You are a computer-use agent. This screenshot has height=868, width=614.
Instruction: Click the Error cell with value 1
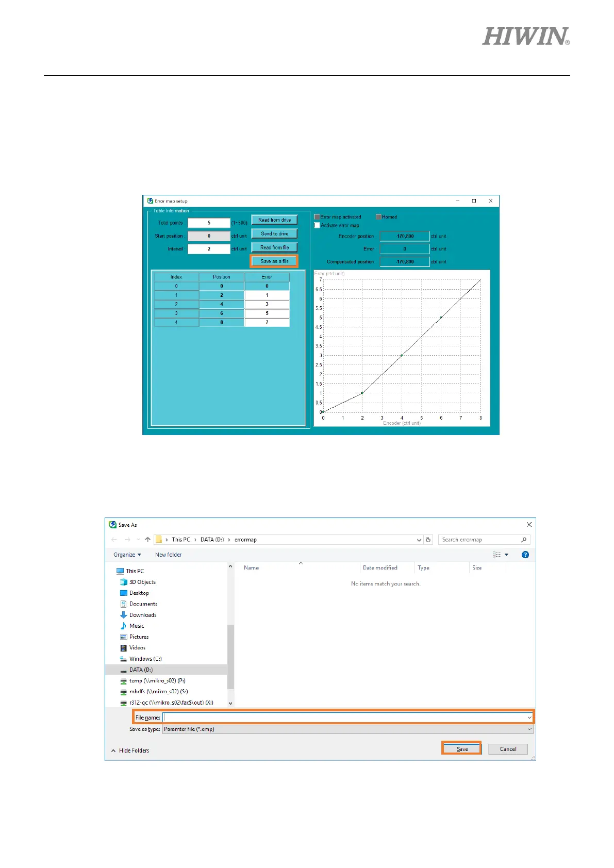click(x=267, y=295)
